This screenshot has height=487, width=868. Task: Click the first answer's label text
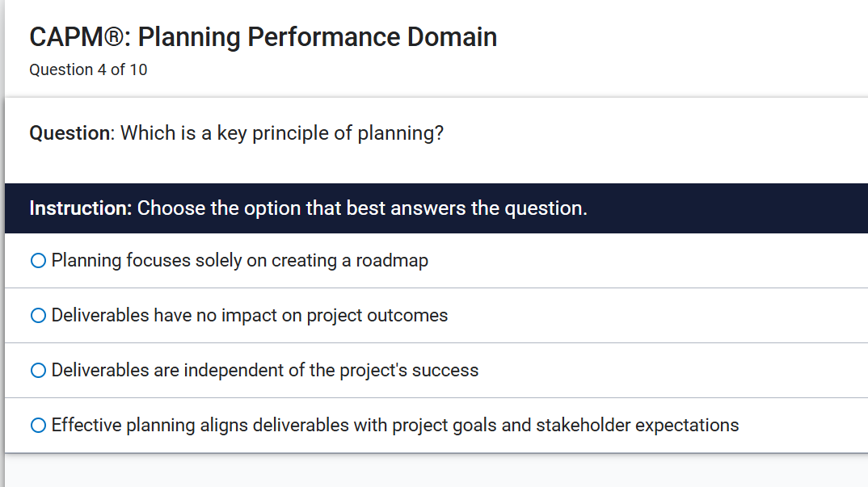[238, 260]
